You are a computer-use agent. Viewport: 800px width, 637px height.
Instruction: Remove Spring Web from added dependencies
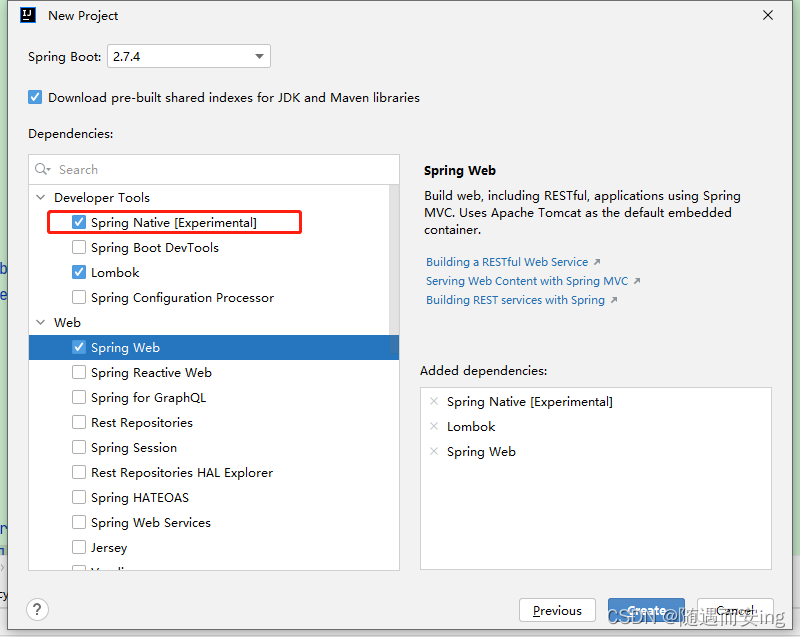[x=434, y=451]
